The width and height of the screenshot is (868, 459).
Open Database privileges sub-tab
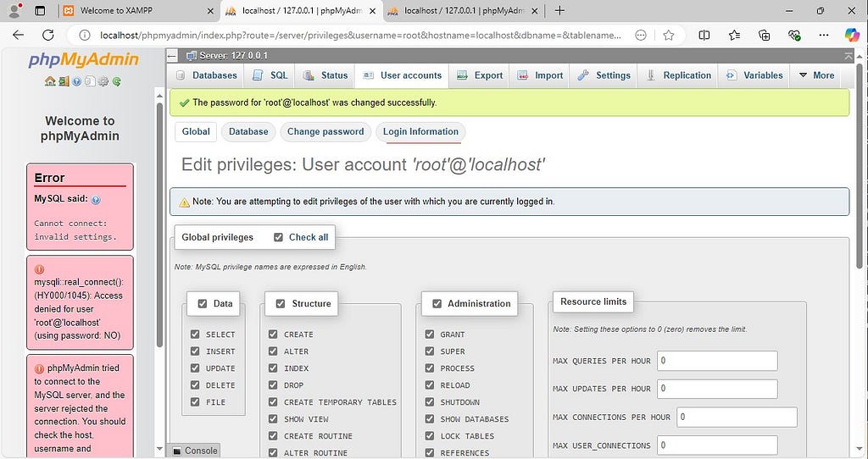tap(248, 131)
